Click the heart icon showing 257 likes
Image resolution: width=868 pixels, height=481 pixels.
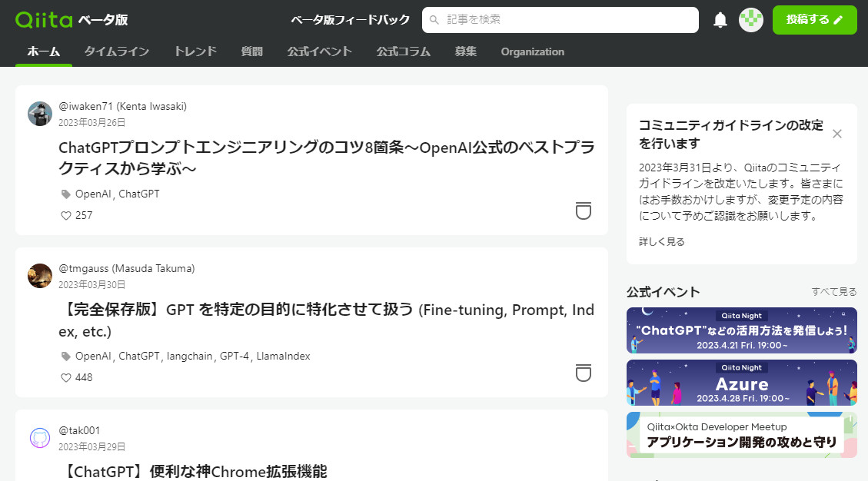click(x=66, y=215)
